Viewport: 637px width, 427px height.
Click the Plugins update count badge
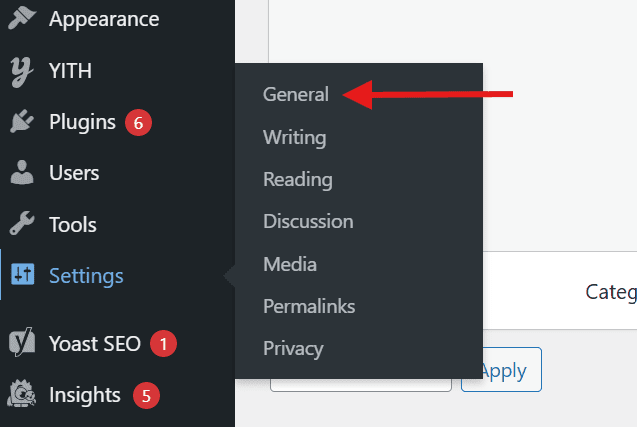(x=139, y=123)
